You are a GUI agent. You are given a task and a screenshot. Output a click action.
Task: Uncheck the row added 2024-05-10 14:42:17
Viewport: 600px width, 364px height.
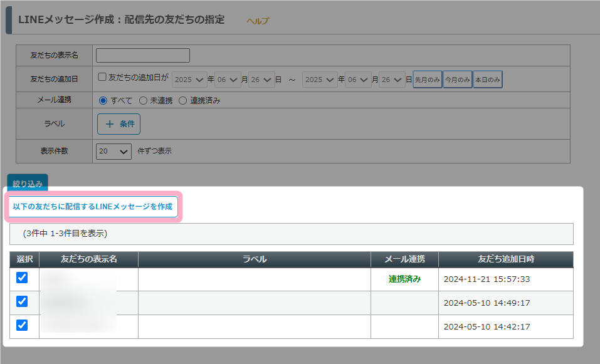22,325
